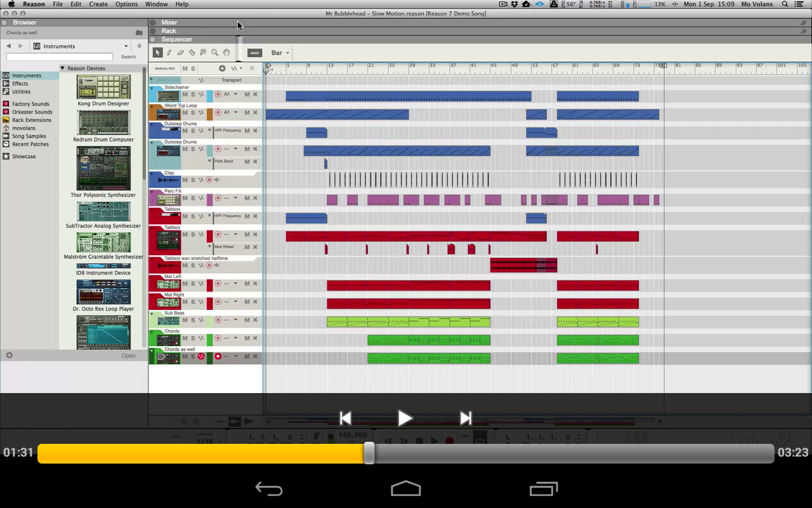Screen dimensions: 812x508
Task: Toggle Manual Rec in track list header
Action: click(165, 69)
